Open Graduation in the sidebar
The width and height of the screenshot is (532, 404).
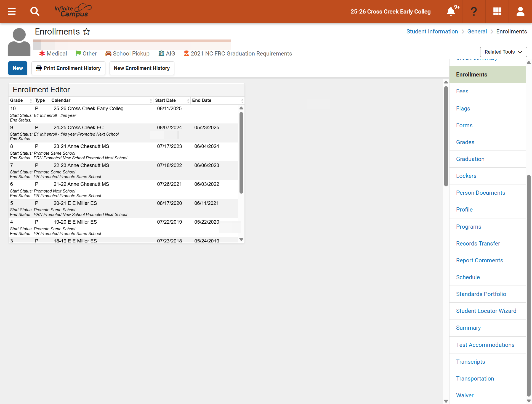488,159
